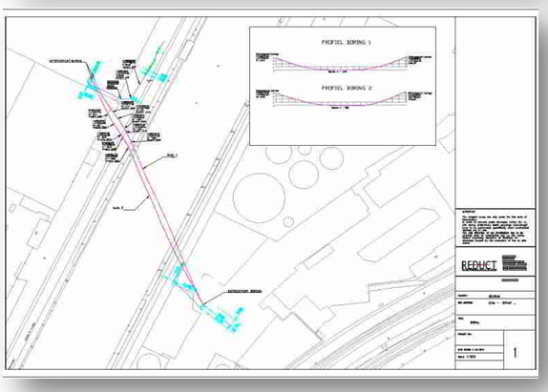Viewport: 548px width, 392px height.
Task: Select the PROFIEL BORING 1 heading
Action: tap(347, 42)
